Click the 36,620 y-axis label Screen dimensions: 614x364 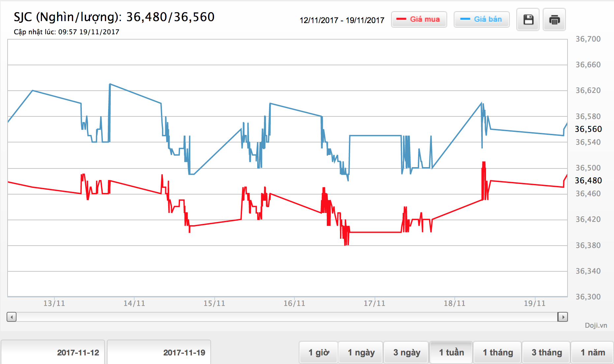[x=588, y=90]
